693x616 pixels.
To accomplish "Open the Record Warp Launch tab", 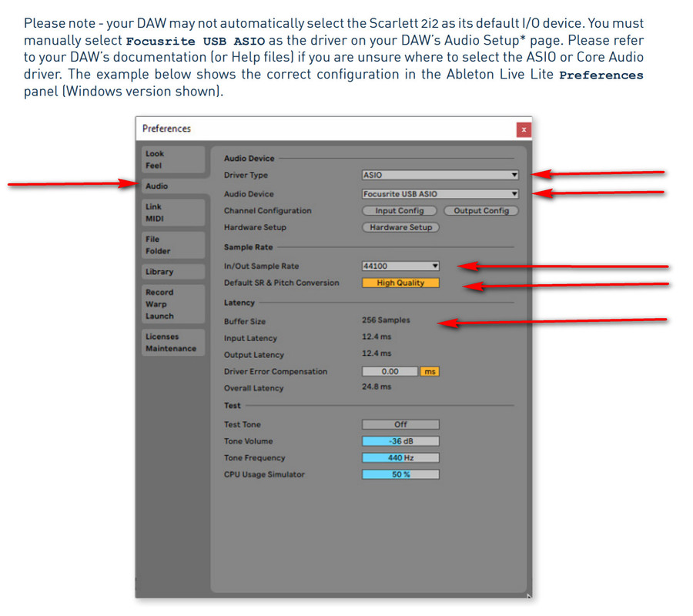I will pyautogui.click(x=173, y=304).
